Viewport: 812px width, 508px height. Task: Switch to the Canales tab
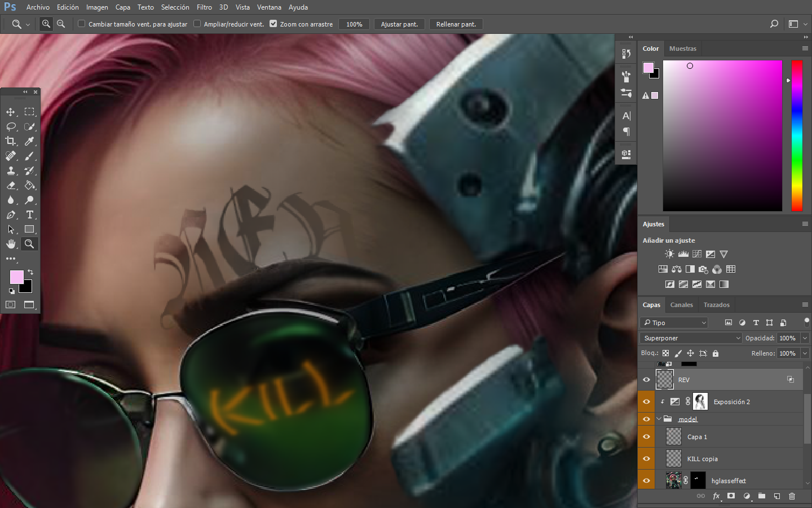pos(681,305)
